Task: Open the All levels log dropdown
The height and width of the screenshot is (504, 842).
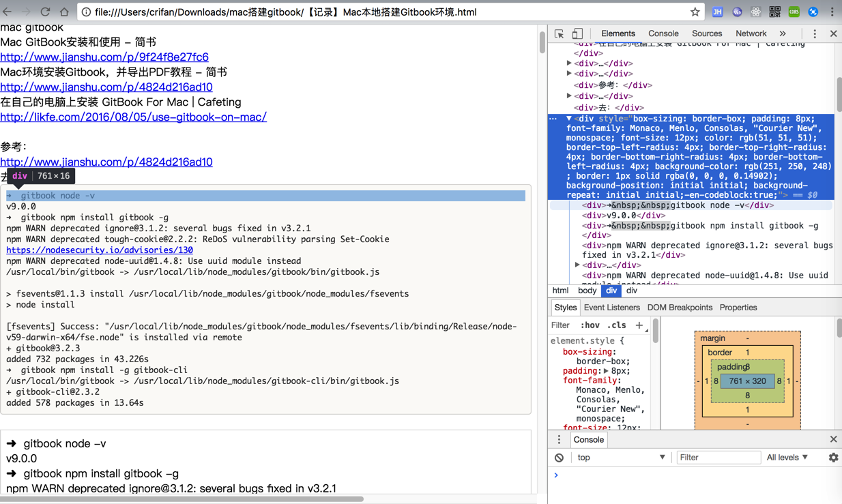Action: [x=787, y=458]
